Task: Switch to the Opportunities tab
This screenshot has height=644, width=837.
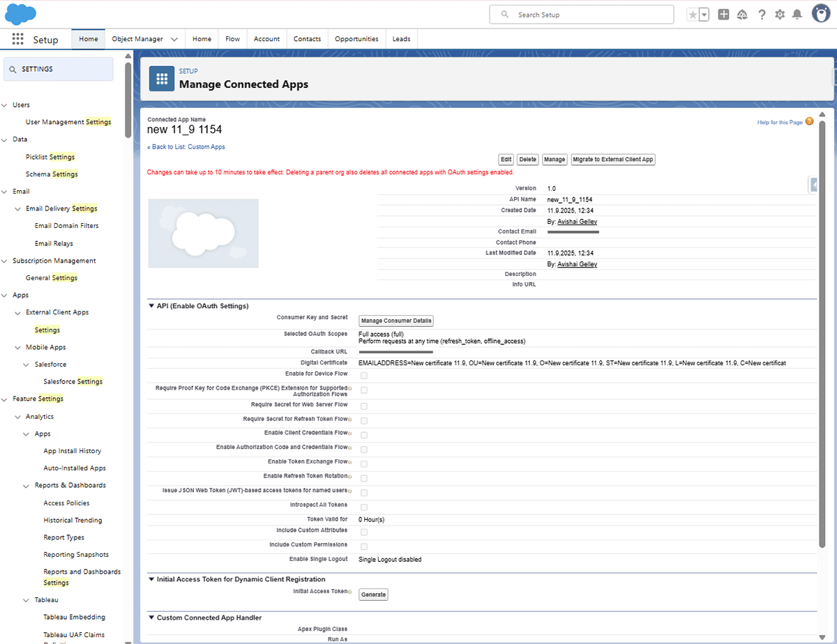Action: 356,39
